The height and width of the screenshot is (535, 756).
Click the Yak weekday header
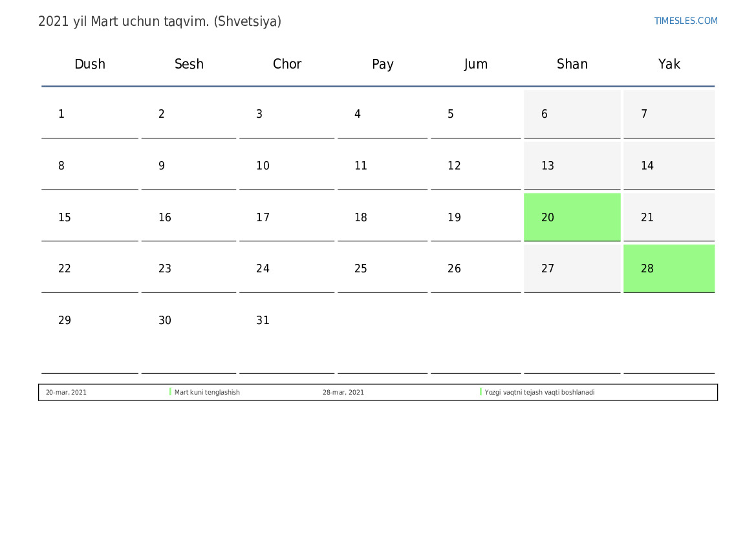tap(669, 64)
